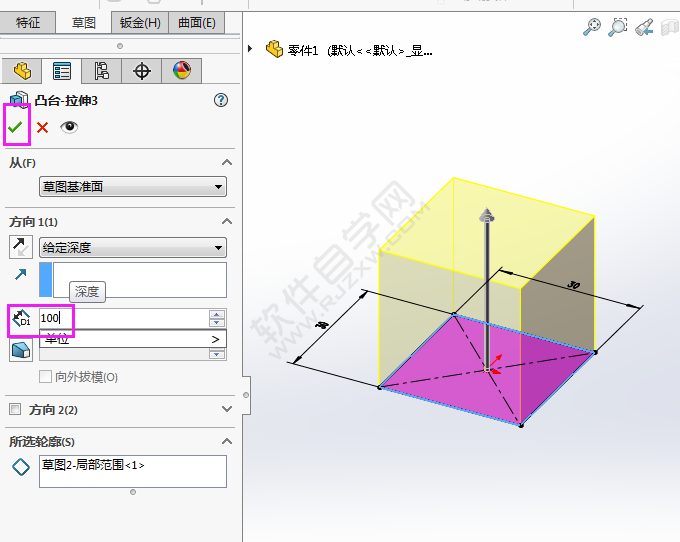Collapse the 所选轮廓 section
The height and width of the screenshot is (542, 680).
(x=227, y=441)
